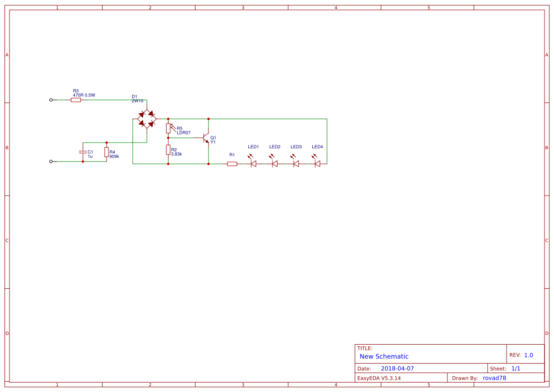Click the 'Sheet:' field label
Image resolution: width=554 pixels, height=392 pixels.
click(x=498, y=369)
